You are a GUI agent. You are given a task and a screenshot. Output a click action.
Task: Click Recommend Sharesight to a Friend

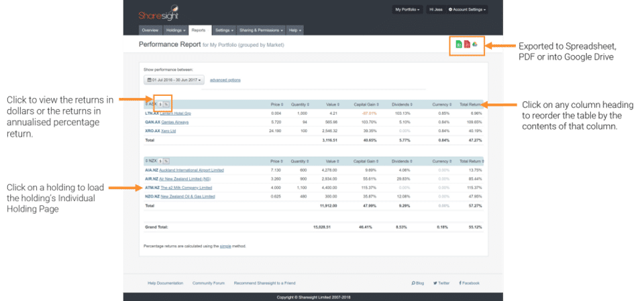point(264,283)
